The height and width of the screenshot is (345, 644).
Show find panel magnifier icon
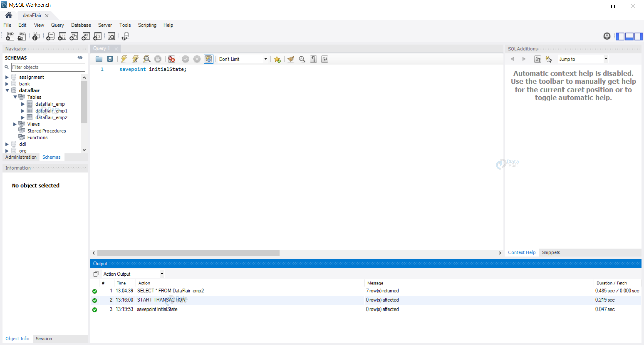(x=302, y=59)
